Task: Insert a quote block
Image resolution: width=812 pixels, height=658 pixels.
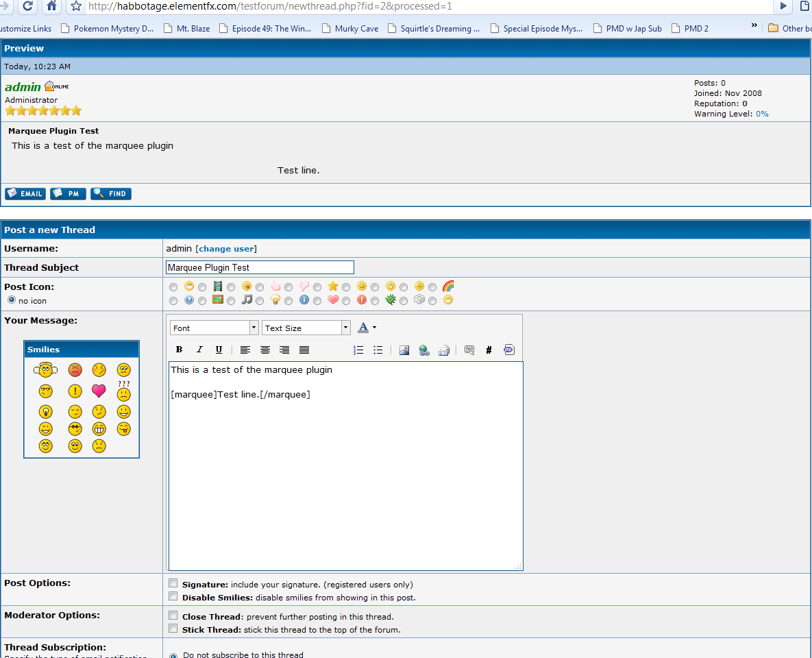Action: [469, 350]
